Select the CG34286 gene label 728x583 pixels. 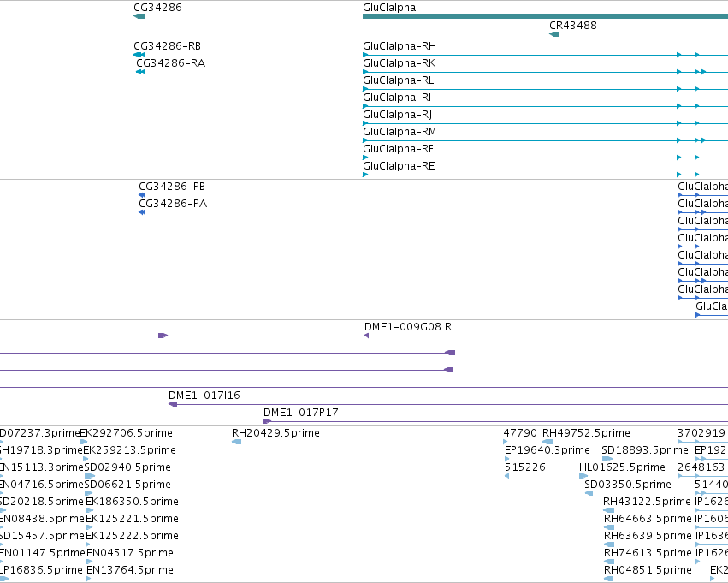coord(157,8)
